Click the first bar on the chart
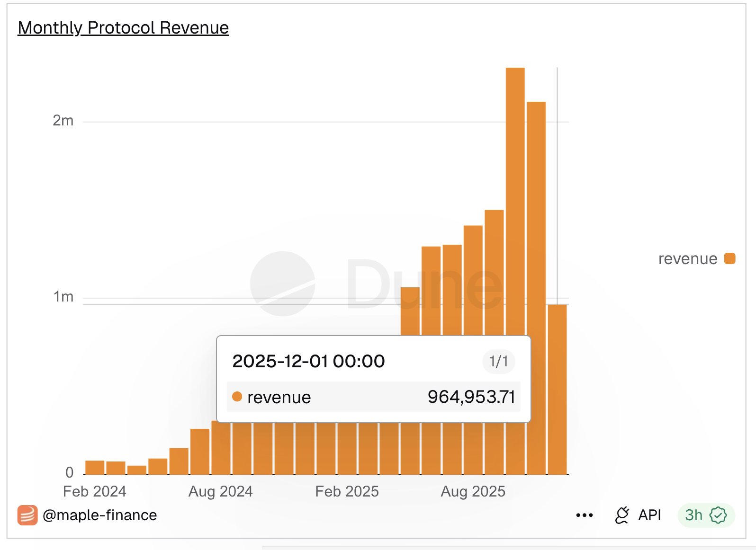The width and height of the screenshot is (756, 550). click(95, 467)
